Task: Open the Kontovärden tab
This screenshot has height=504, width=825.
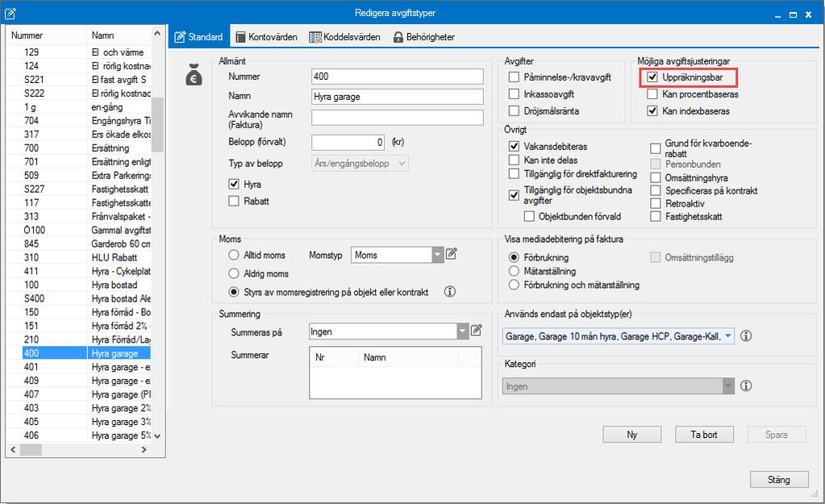Action: coord(266,37)
